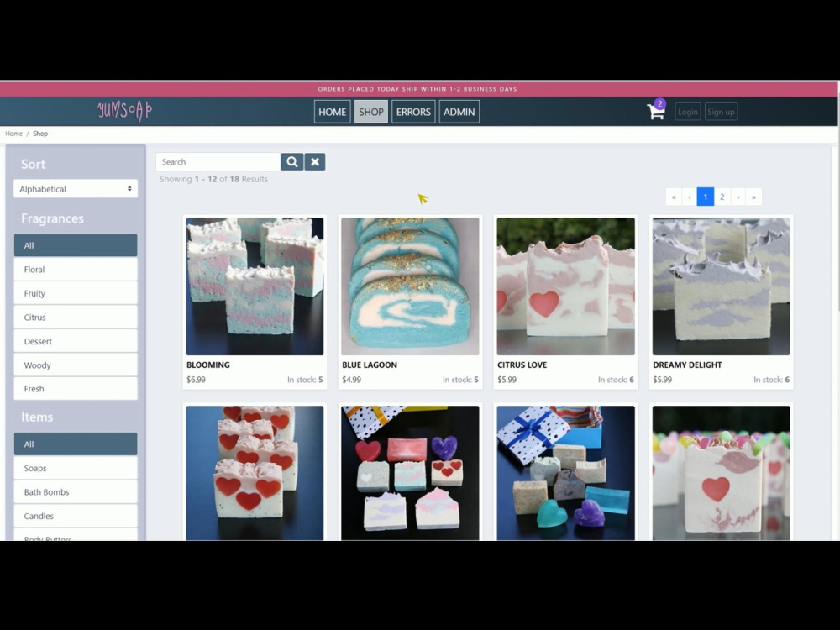This screenshot has width=840, height=630.
Task: Filter items by Soaps
Action: [x=76, y=468]
